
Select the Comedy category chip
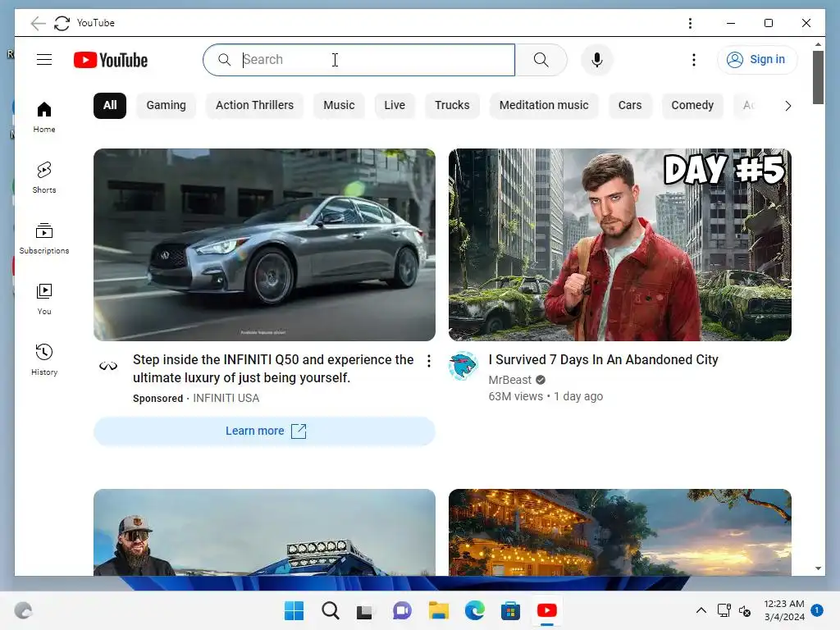tap(692, 106)
